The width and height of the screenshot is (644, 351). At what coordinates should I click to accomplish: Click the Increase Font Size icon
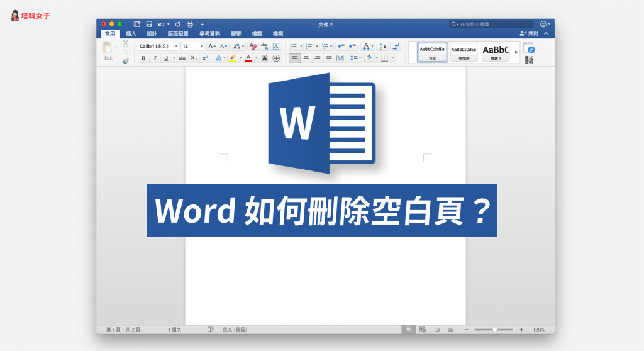click(211, 47)
